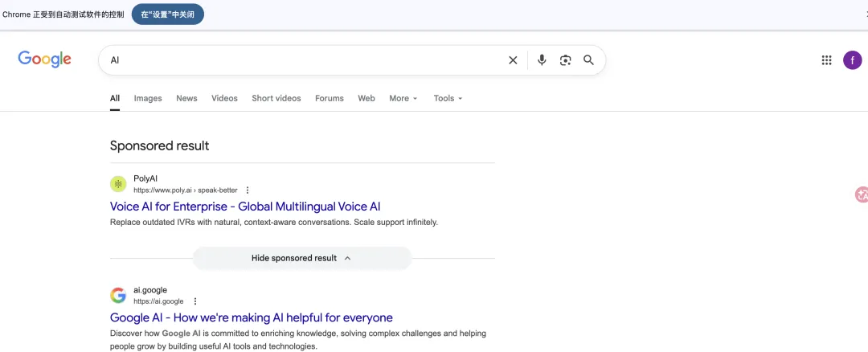Open the account avatar 'f'
Viewport: 868px width, 352px height.
click(x=853, y=59)
